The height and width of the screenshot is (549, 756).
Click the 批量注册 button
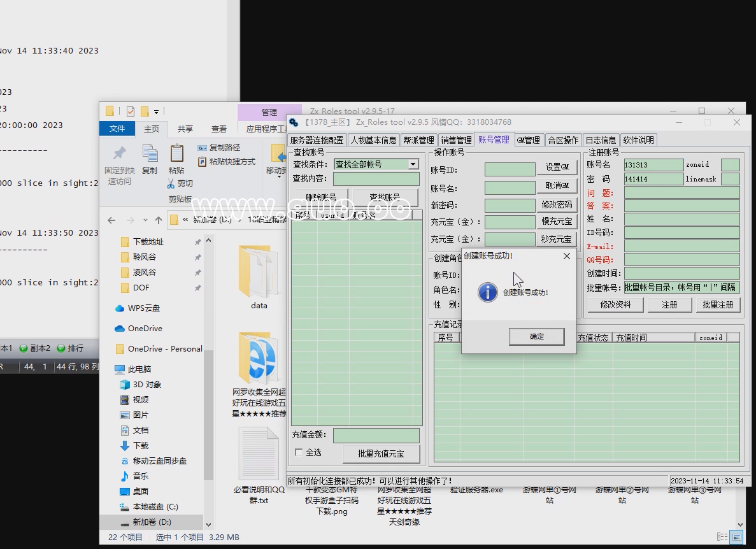[x=718, y=305]
